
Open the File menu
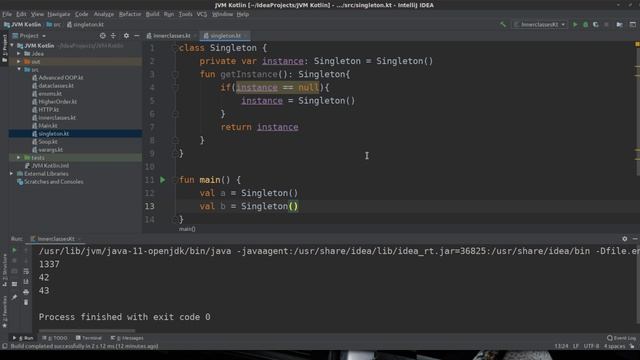click(x=7, y=14)
